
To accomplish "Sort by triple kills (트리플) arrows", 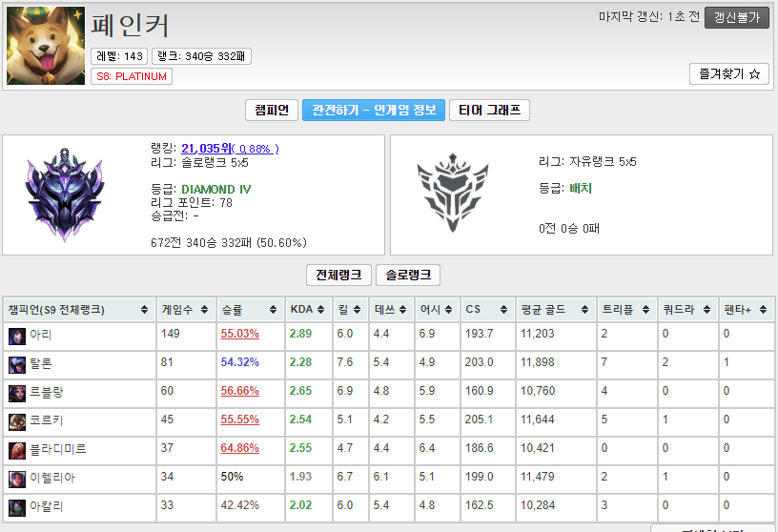I will (x=645, y=310).
